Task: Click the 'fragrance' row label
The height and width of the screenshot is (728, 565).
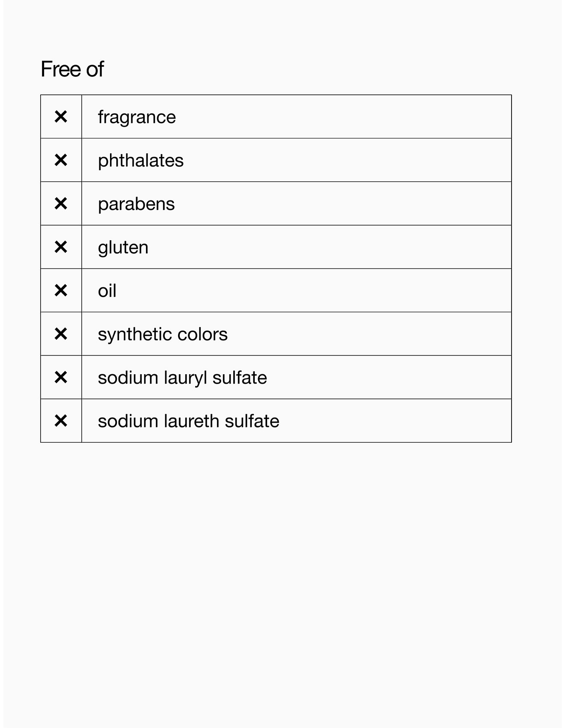Action: 137,117
